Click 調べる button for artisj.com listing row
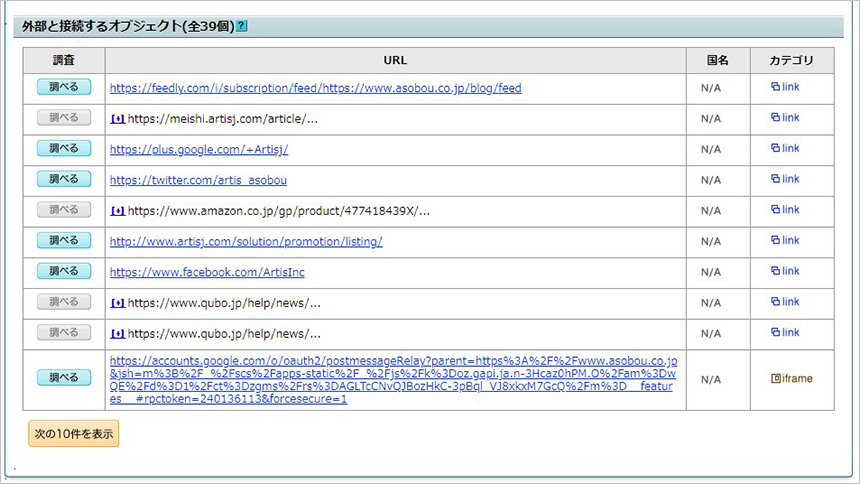The height and width of the screenshot is (484, 860). (x=64, y=240)
